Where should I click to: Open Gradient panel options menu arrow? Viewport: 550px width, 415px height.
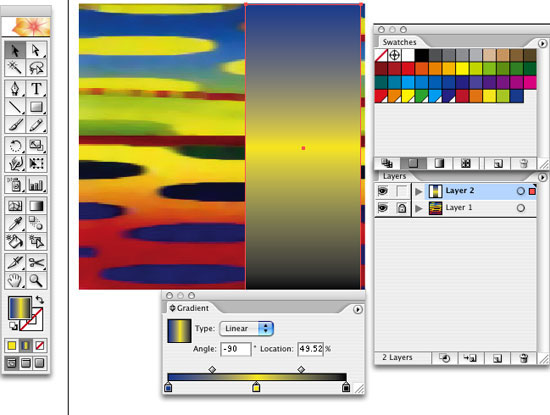click(x=357, y=309)
